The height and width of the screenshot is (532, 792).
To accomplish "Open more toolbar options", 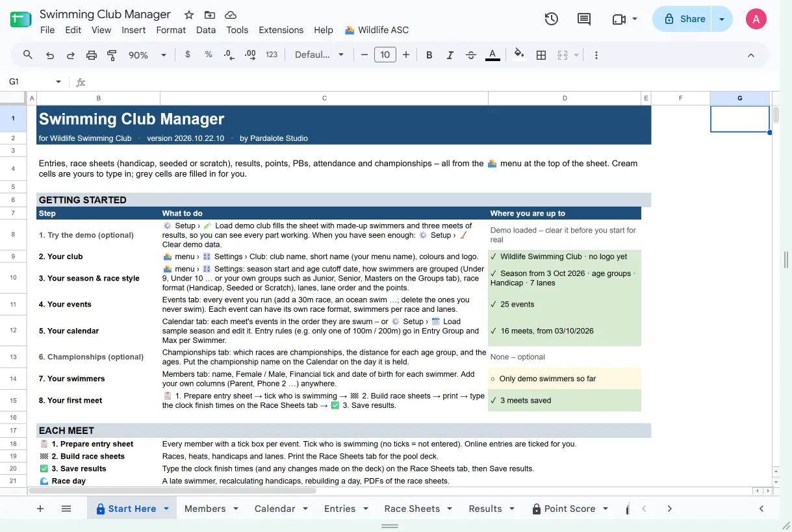I will 596,55.
